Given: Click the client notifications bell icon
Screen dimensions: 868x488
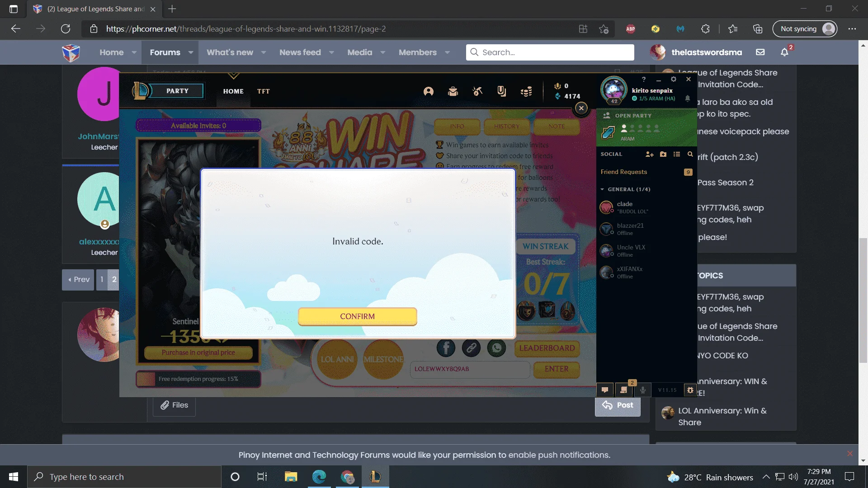Looking at the screenshot, I should point(688,99).
